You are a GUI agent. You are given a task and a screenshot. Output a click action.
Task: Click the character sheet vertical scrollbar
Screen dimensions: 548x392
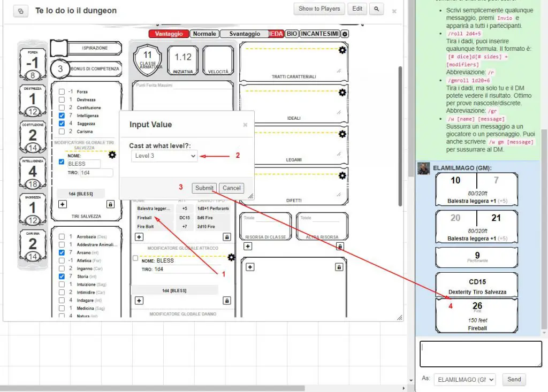pyautogui.click(x=400, y=136)
